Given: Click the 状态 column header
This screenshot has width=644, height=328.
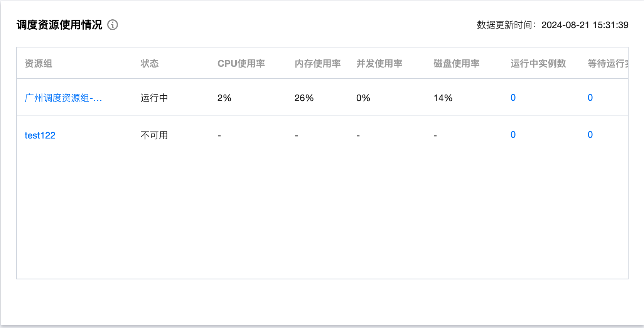Looking at the screenshot, I should click(150, 64).
